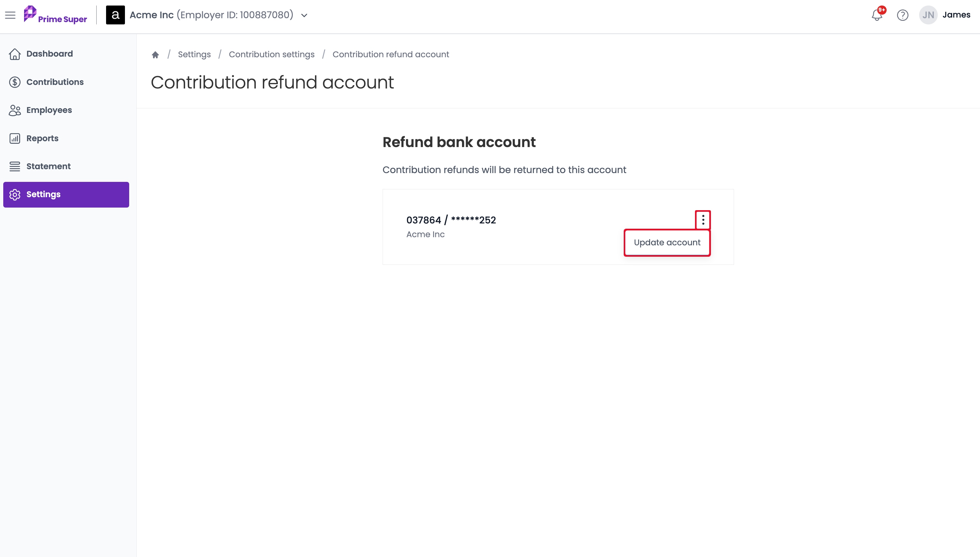Go to Contribution settings breadcrumb
This screenshot has height=557, width=980.
pos(272,54)
